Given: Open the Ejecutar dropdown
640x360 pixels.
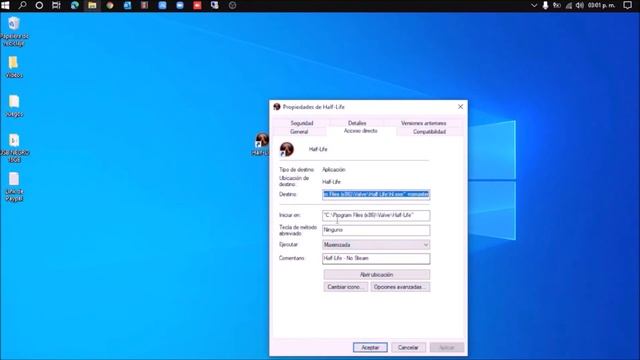Looking at the screenshot, I should (376, 244).
